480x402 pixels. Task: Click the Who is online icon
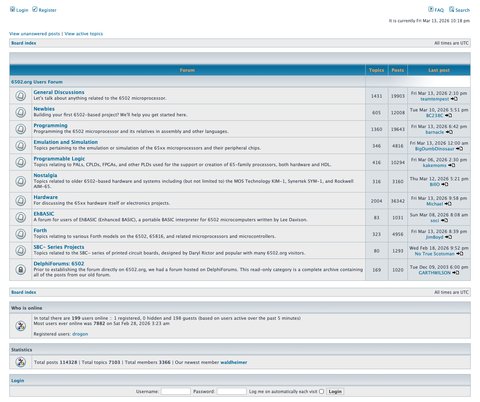point(21,326)
